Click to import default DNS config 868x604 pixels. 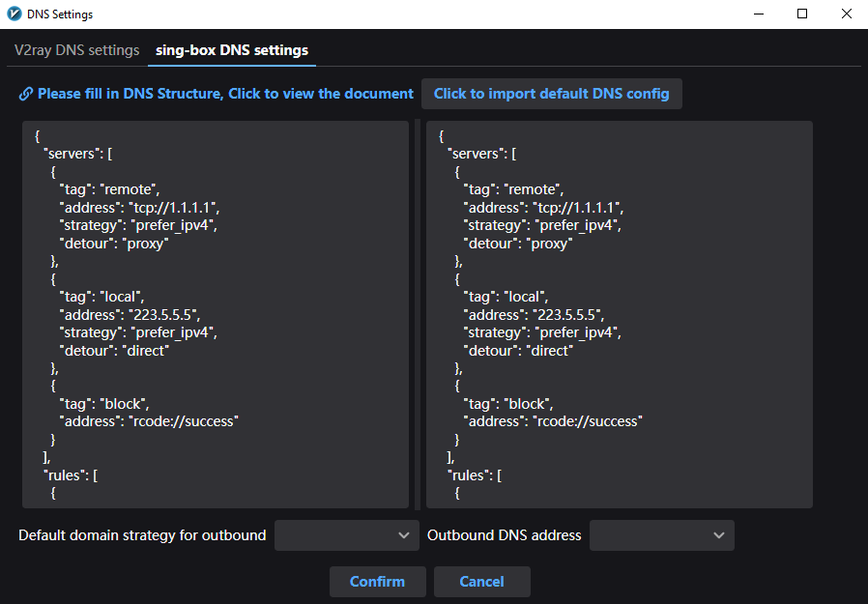551,94
